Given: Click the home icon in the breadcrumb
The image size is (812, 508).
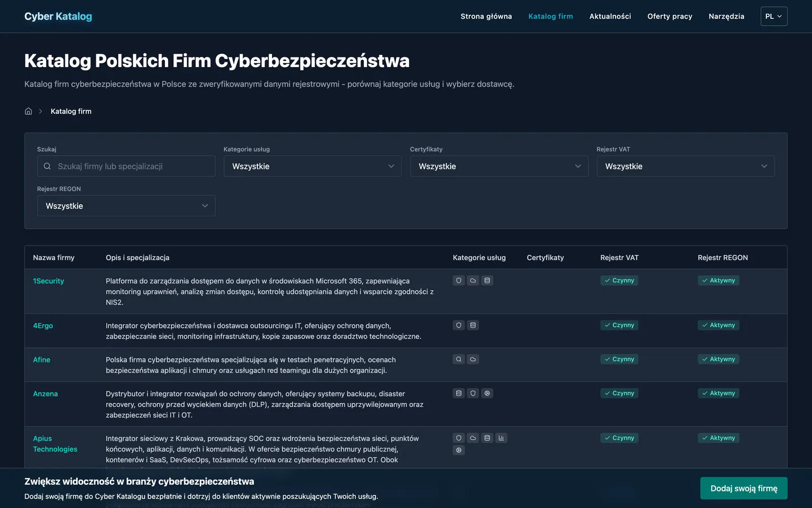Looking at the screenshot, I should coord(28,111).
